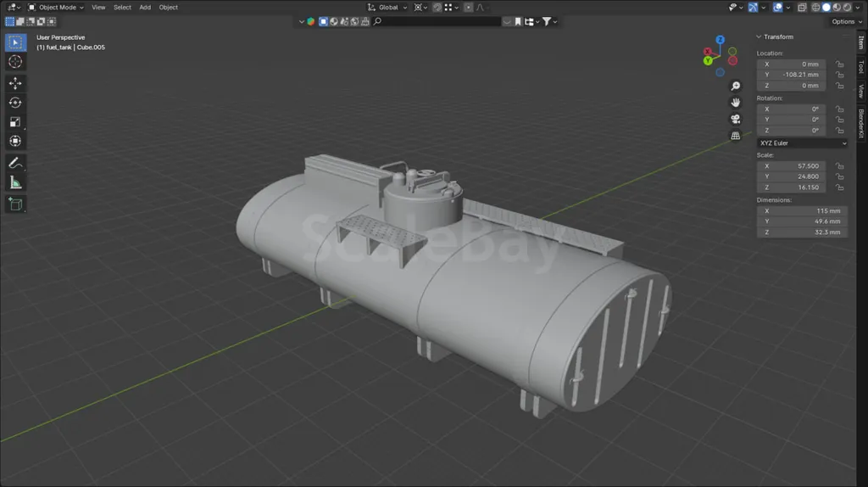Switch to rendered viewport shading
868x487 pixels.
click(848, 7)
